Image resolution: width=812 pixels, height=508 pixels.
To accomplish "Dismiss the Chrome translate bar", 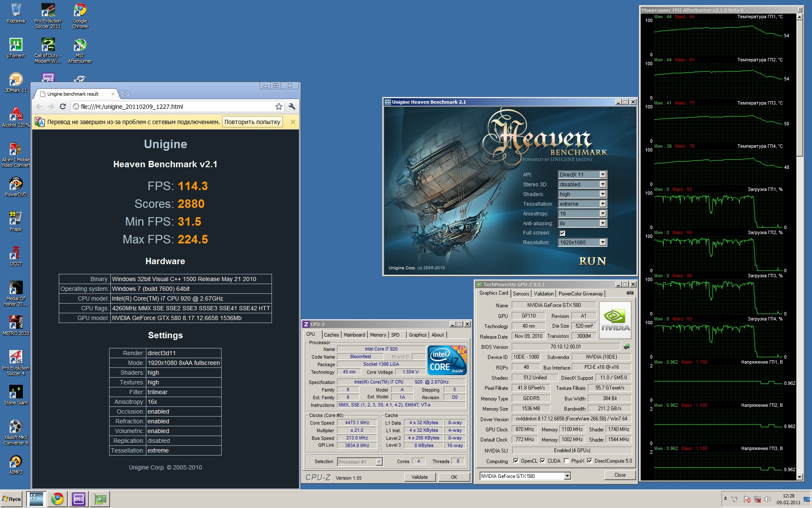I will point(293,122).
